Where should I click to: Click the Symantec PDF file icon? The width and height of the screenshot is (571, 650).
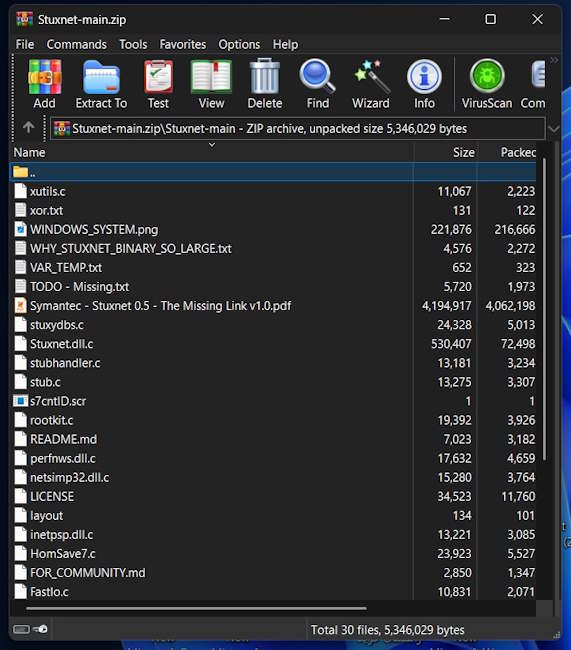pyautogui.click(x=20, y=306)
